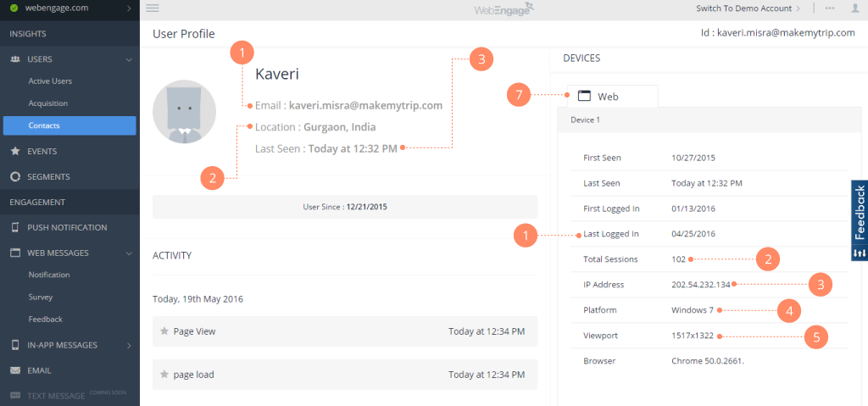Click the Email menu label
Screen dimensions: 868x406
coord(39,370)
